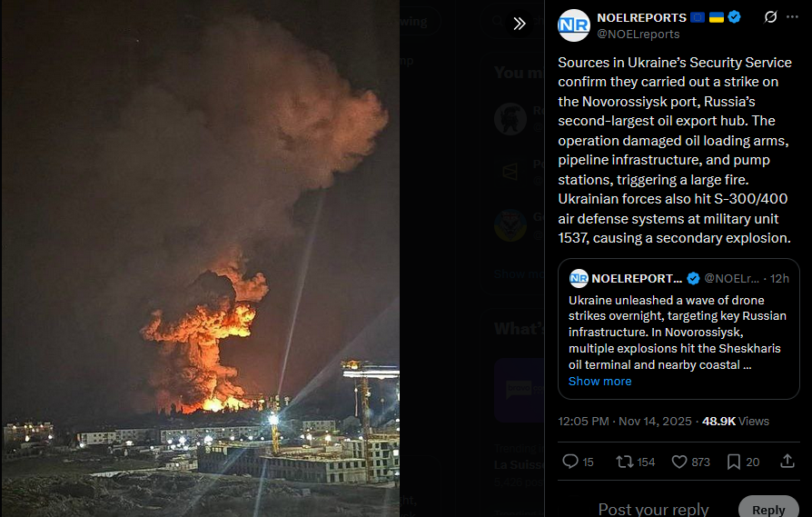Open the quoted NOELREPORTS tweet avatar
Screen dimensions: 812x517
[x=579, y=278]
